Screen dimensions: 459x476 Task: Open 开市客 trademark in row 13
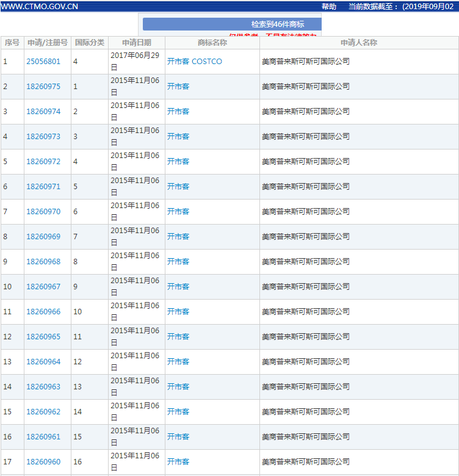pos(178,361)
